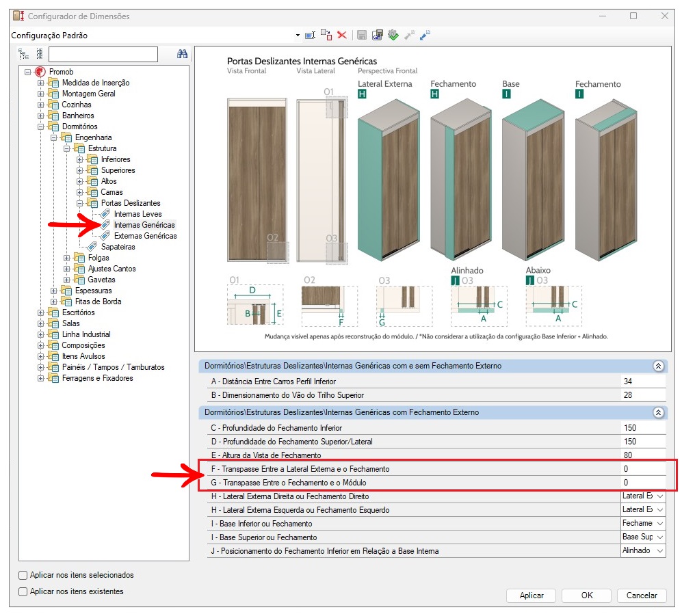Click value field for E - Altura da Vista
This screenshot has width=682, height=616.
click(x=642, y=455)
